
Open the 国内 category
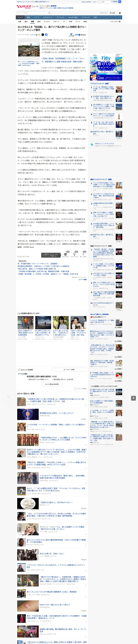(x=26, y=21)
